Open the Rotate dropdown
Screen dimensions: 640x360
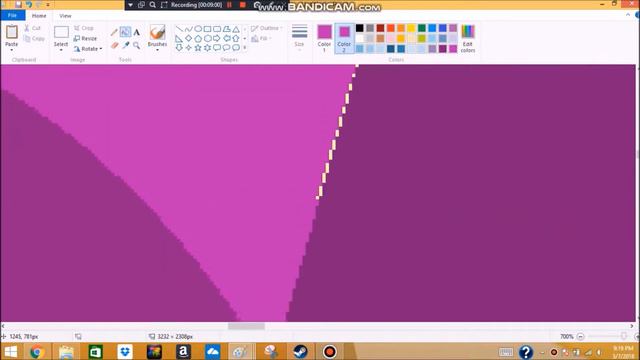pos(88,49)
